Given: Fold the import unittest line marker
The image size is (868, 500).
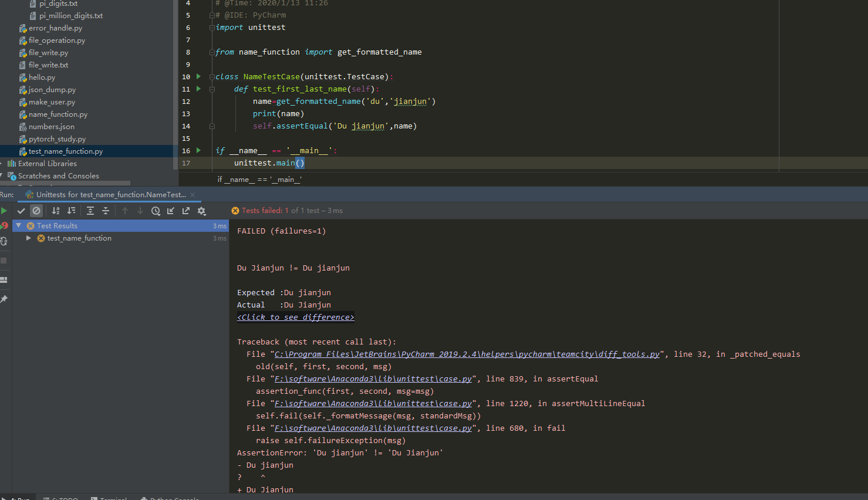Looking at the screenshot, I should [x=212, y=28].
